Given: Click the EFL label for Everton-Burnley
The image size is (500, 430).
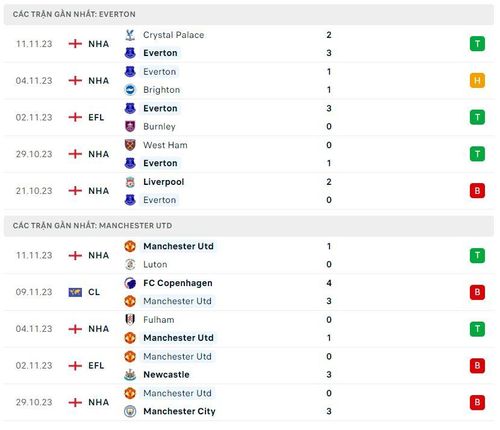Looking at the screenshot, I should click(96, 117).
